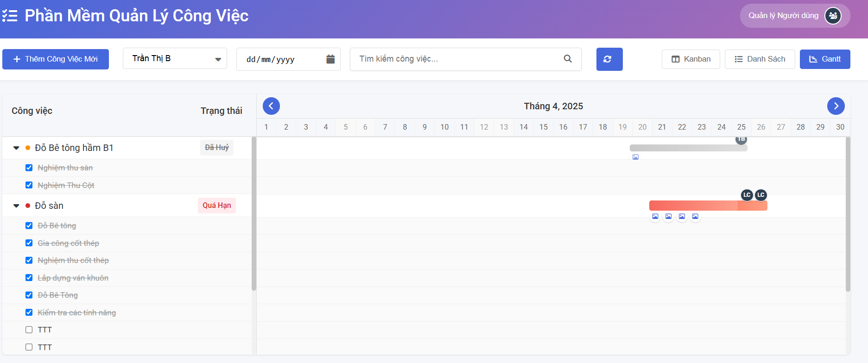The width and height of the screenshot is (868, 363).
Task: Click day 25 in the Gantt header
Action: point(741,127)
